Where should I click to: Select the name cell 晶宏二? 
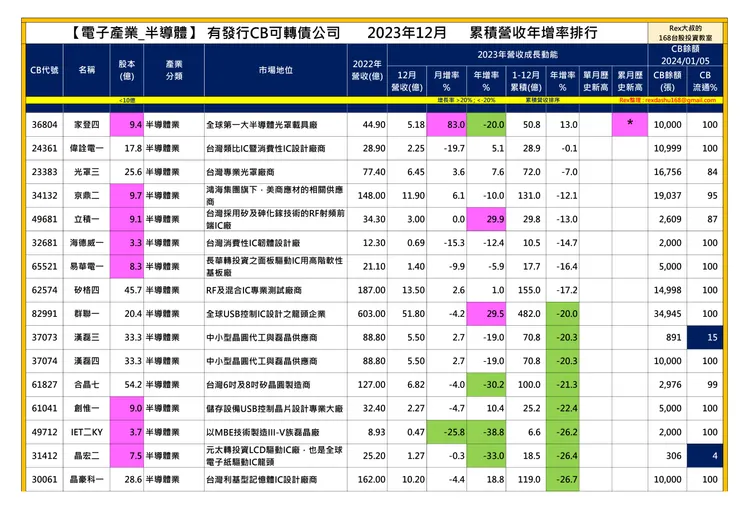87,456
